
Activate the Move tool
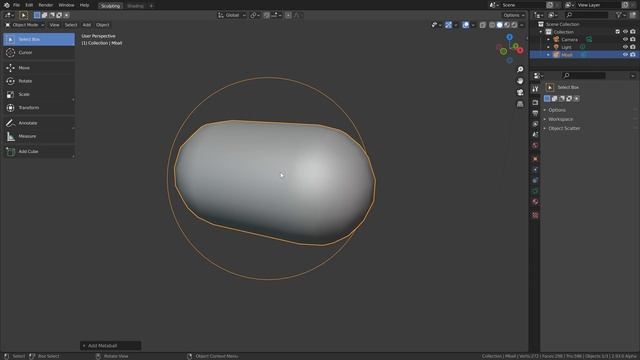pos(39,68)
